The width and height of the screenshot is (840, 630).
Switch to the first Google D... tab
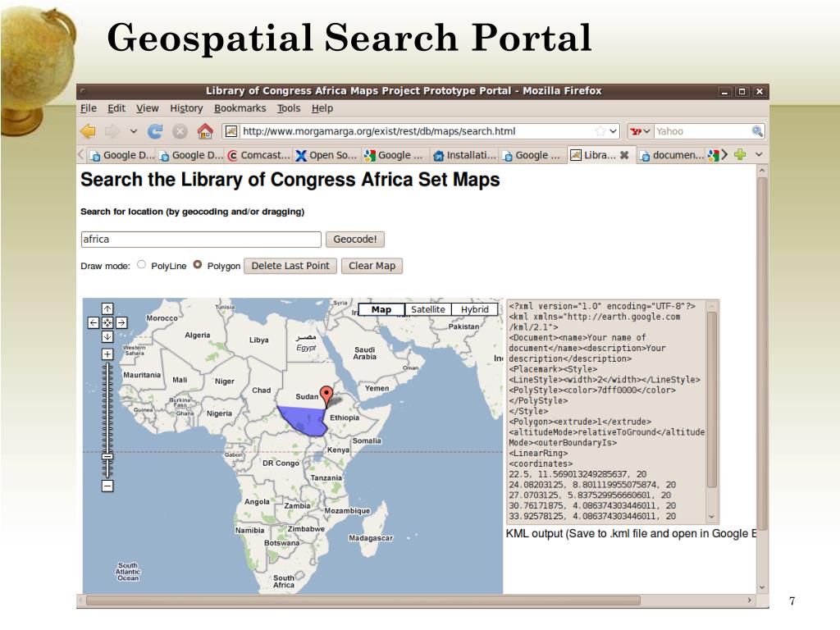(121, 155)
